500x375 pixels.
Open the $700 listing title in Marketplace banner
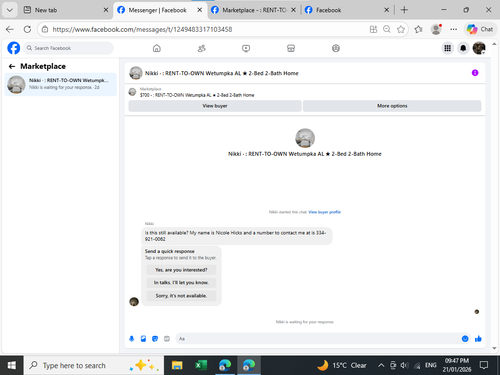click(197, 95)
